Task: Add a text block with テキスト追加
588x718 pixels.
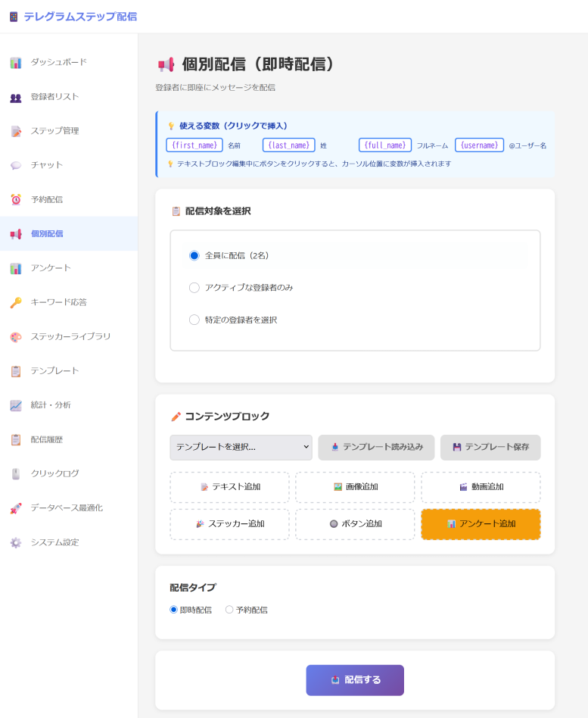Action: point(229,487)
